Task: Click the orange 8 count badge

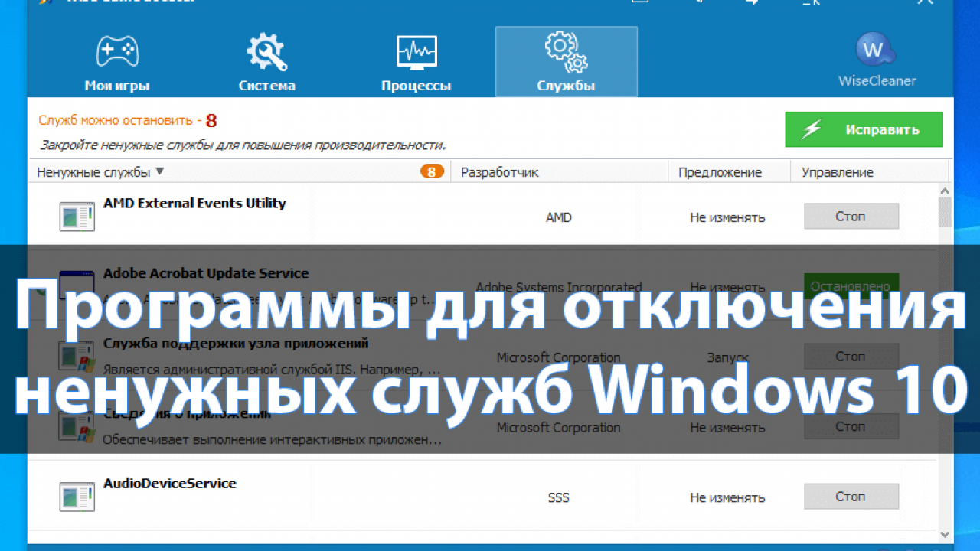Action: click(x=432, y=171)
